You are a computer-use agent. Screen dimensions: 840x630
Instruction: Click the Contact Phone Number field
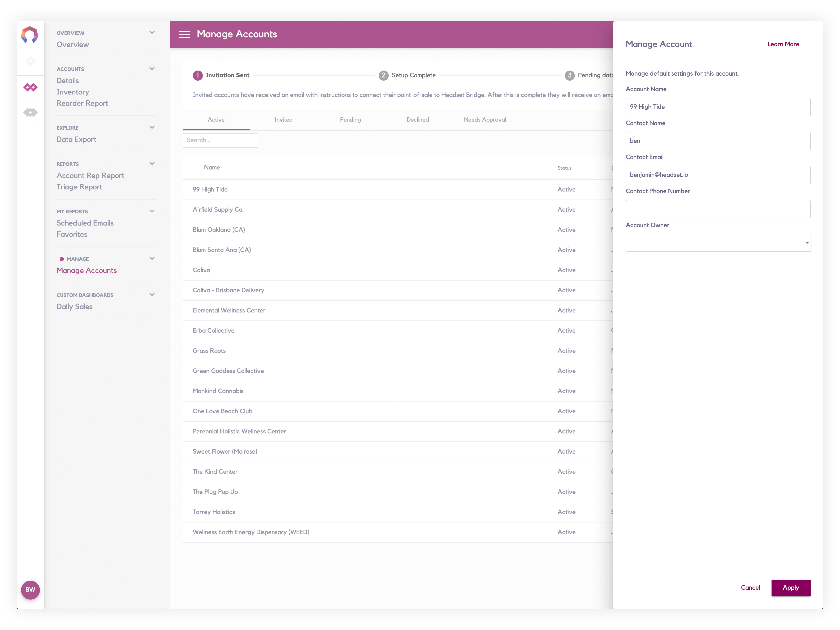pos(718,209)
